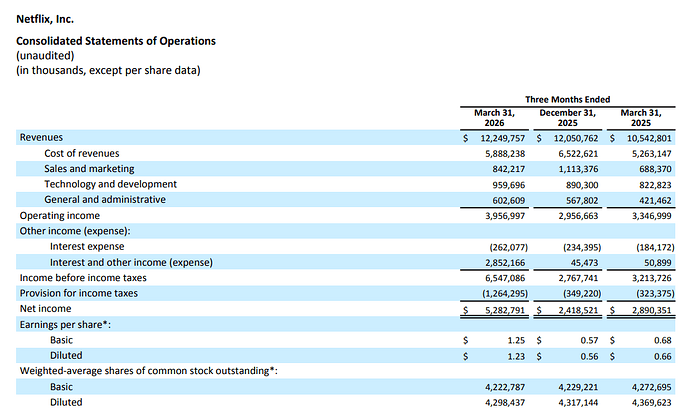Select the General and administrative label

(x=105, y=200)
